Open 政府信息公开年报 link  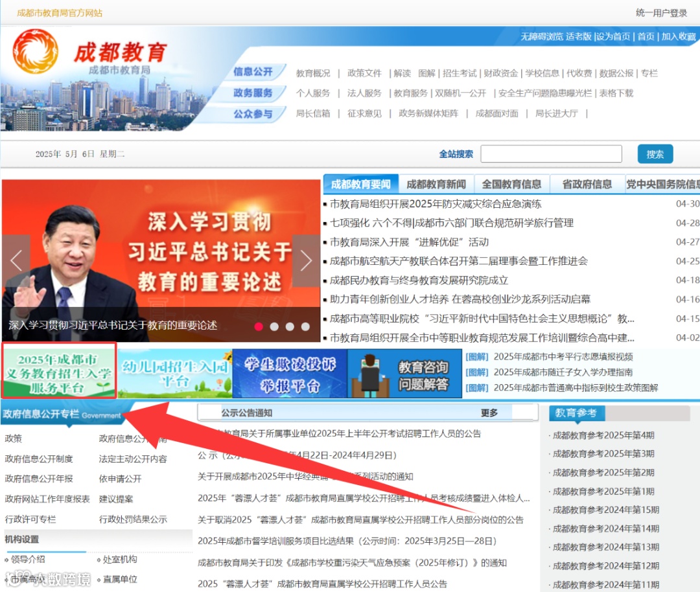(x=39, y=479)
